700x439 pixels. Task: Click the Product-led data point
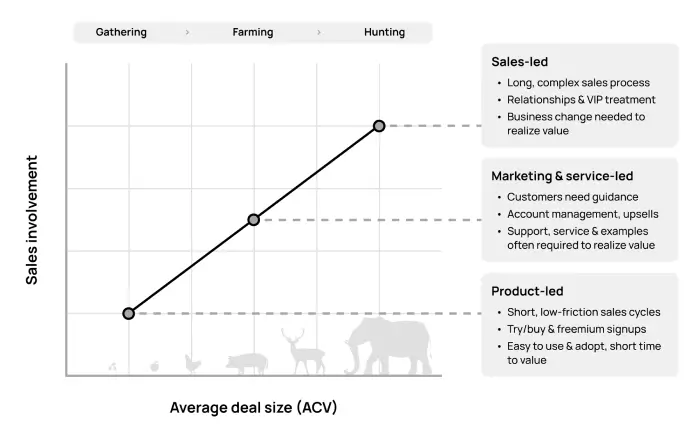(128, 313)
